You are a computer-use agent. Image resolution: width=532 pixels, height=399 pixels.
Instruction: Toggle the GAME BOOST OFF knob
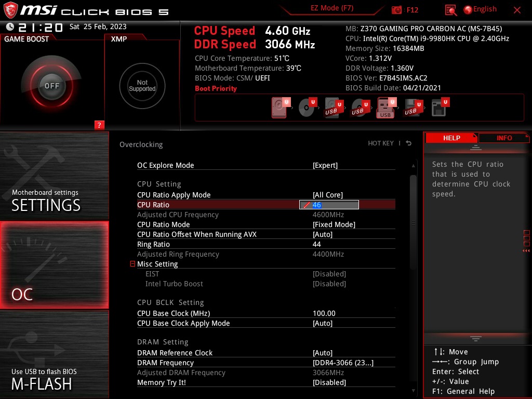point(51,86)
